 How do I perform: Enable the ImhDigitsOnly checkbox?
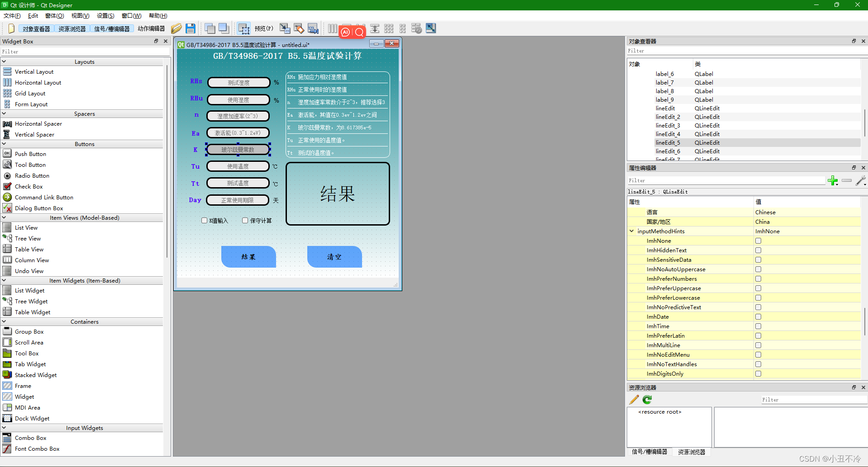pos(758,374)
